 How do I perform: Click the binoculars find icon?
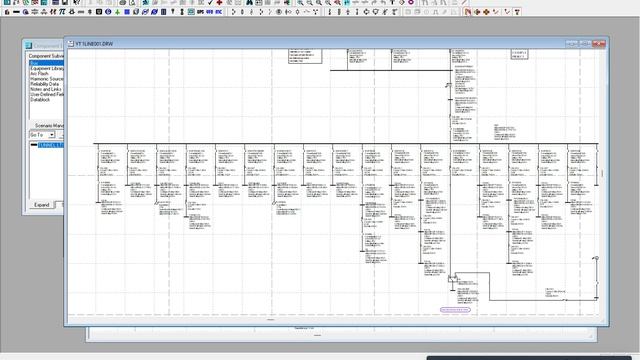pos(249,2)
